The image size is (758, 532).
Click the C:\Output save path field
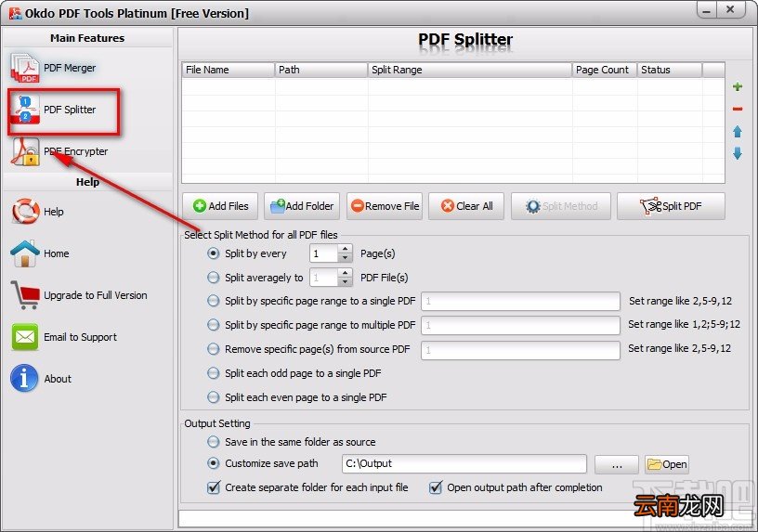[x=464, y=464]
